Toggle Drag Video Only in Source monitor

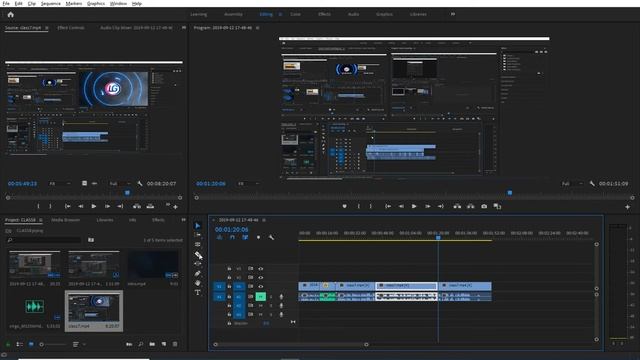point(84,184)
